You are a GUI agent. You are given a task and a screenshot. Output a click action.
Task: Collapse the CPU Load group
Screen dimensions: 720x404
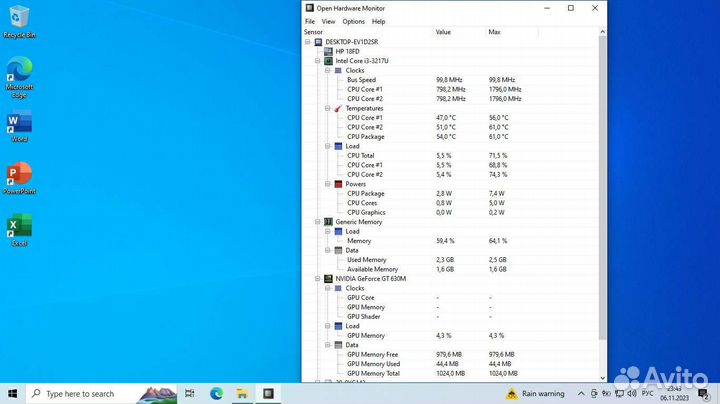click(x=328, y=146)
